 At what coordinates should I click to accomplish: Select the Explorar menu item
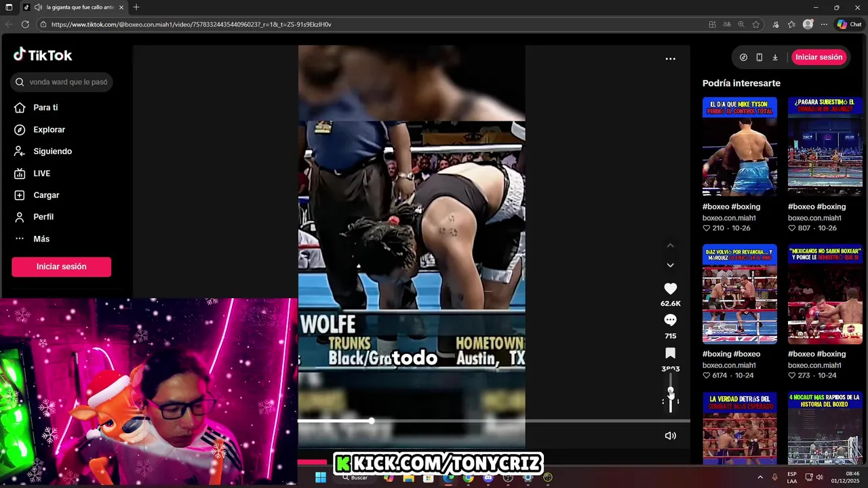(x=49, y=129)
